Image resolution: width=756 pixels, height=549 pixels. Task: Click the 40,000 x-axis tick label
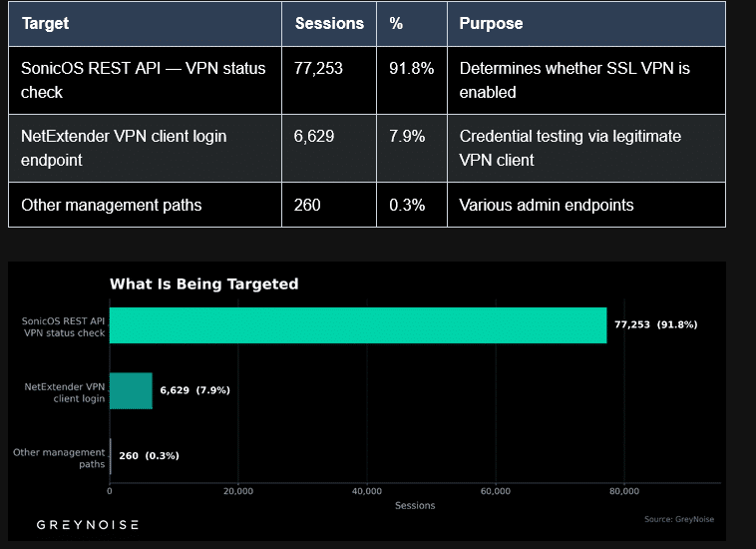(x=367, y=491)
